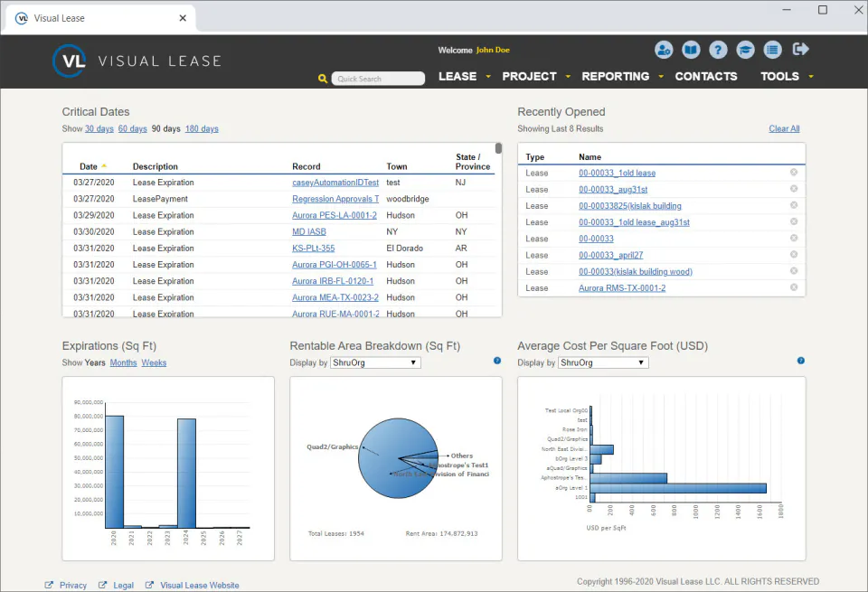Click Rentable Area Breakdown help icon
Image resolution: width=868 pixels, height=592 pixels.
497,361
